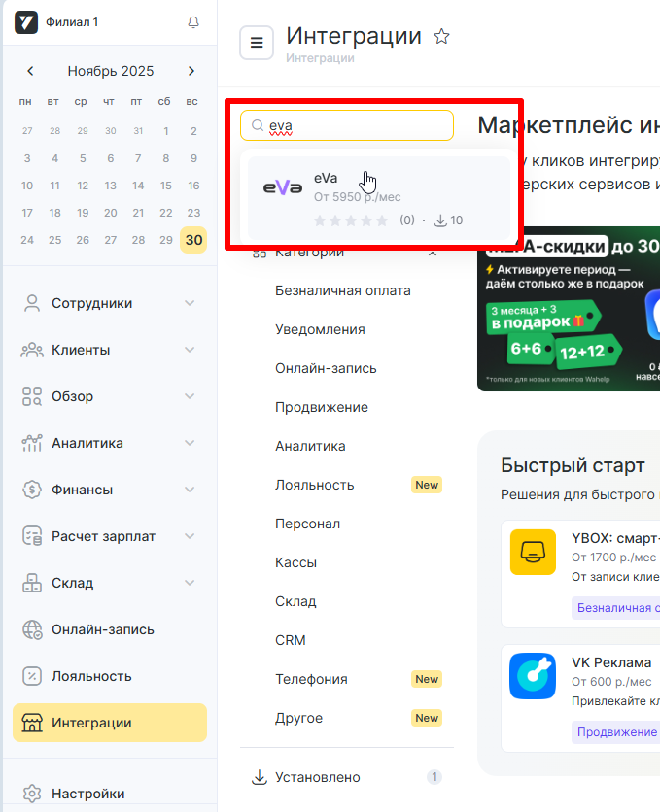Click the VK Реклама app icon
This screenshot has width=660, height=812.
pyautogui.click(x=533, y=676)
